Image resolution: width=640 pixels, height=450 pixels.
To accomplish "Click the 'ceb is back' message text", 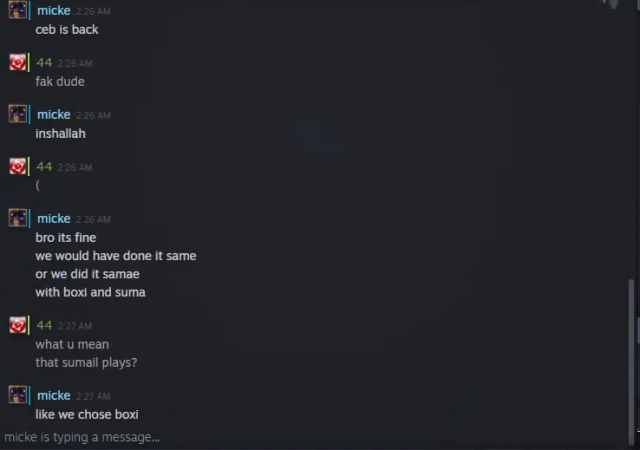I will point(67,29).
